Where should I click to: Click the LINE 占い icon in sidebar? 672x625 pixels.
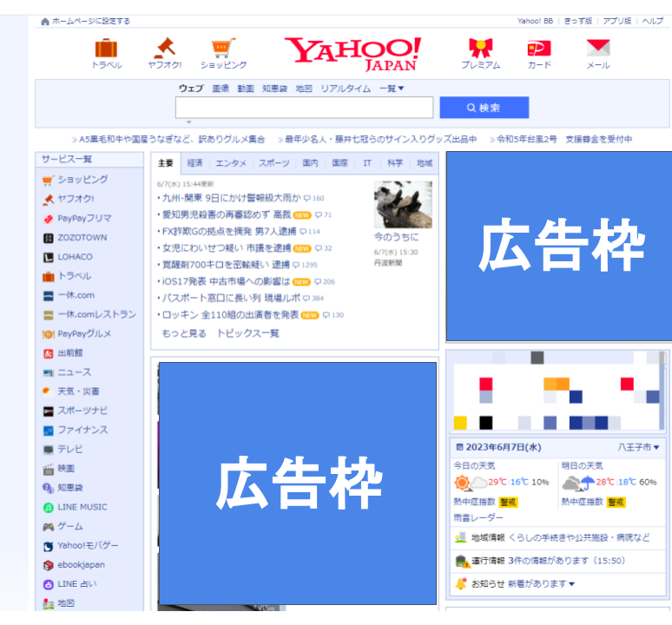(x=49, y=584)
